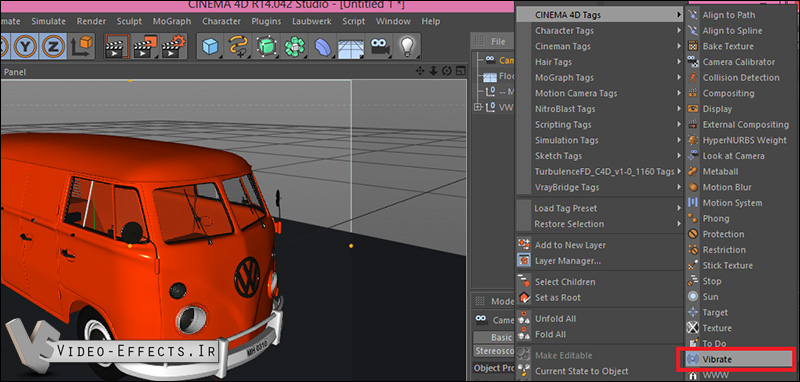
Task: Open the Laubwerk menu
Action: (x=312, y=21)
